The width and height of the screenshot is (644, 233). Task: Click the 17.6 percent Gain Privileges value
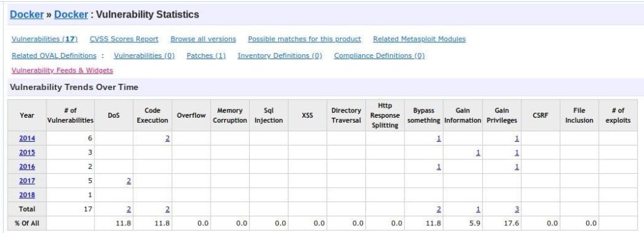512,224
